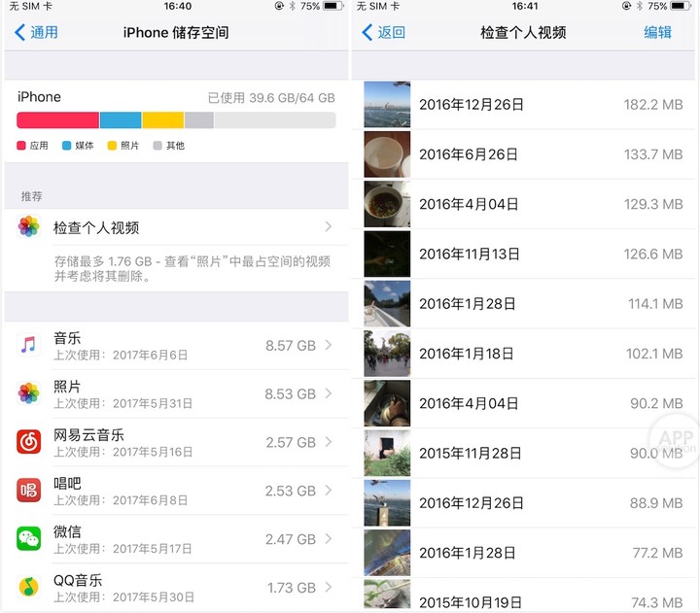700x613 pixels.
Task: Tap the Photos app icon in list
Action: point(29,393)
